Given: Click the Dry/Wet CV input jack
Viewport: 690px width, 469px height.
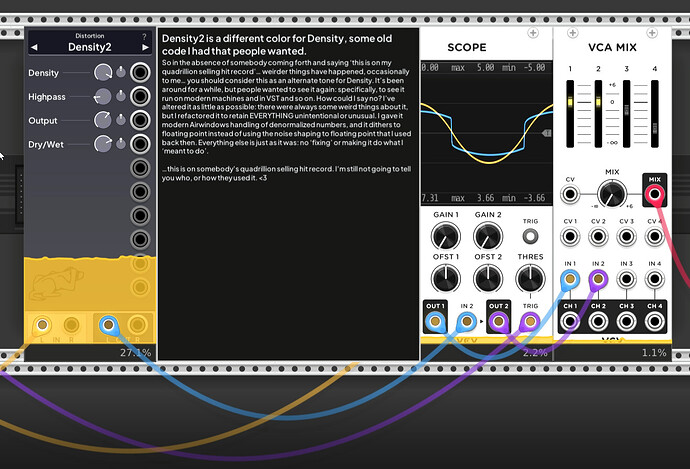Looking at the screenshot, I should point(140,144).
